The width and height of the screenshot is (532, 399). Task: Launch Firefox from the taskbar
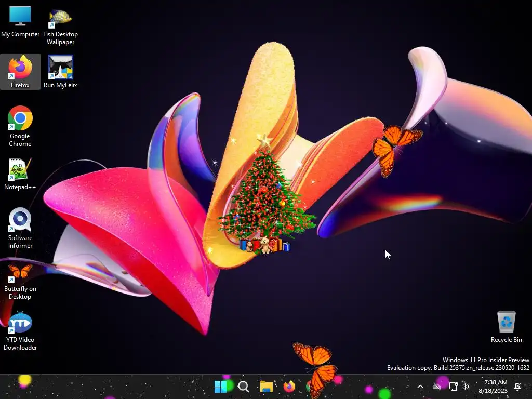[x=289, y=387]
